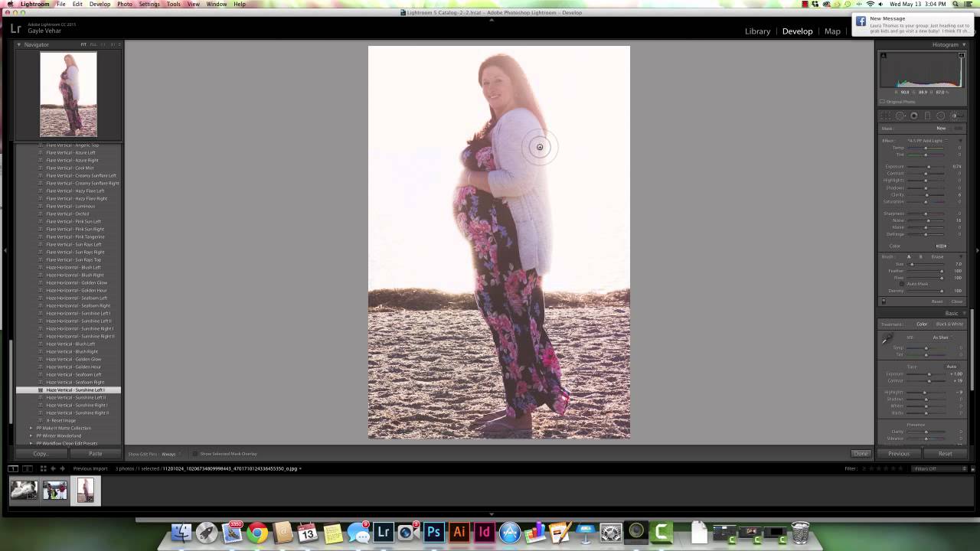Open the Develop menu in menu bar

click(x=100, y=4)
